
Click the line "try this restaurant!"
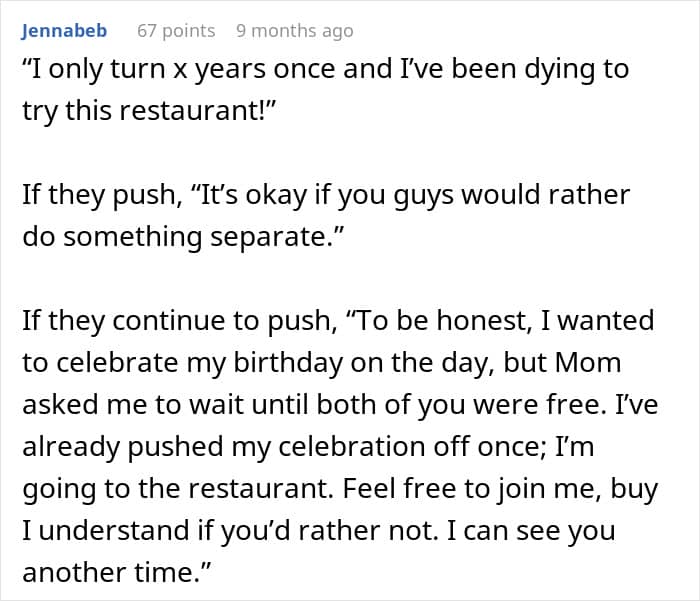click(x=150, y=110)
